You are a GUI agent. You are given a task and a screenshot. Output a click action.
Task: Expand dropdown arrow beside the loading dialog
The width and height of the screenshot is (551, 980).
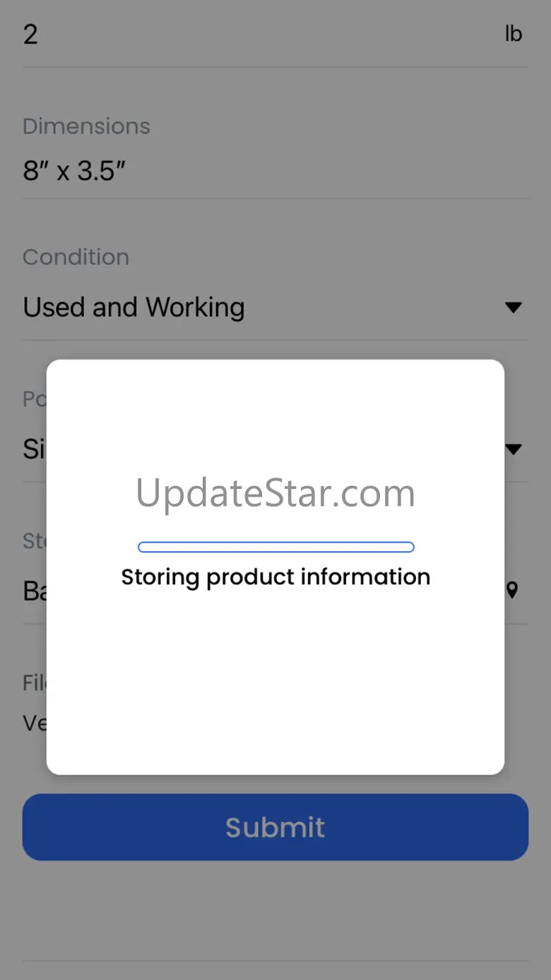(514, 449)
